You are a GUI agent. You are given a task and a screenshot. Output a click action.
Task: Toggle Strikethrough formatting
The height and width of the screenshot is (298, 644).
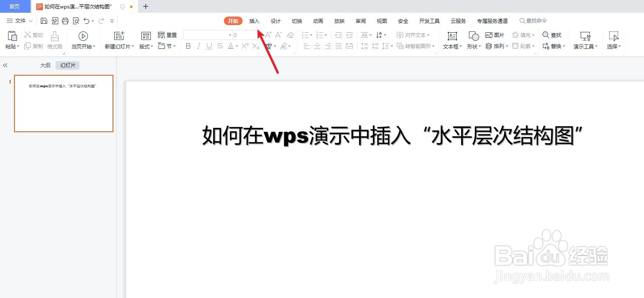point(220,46)
